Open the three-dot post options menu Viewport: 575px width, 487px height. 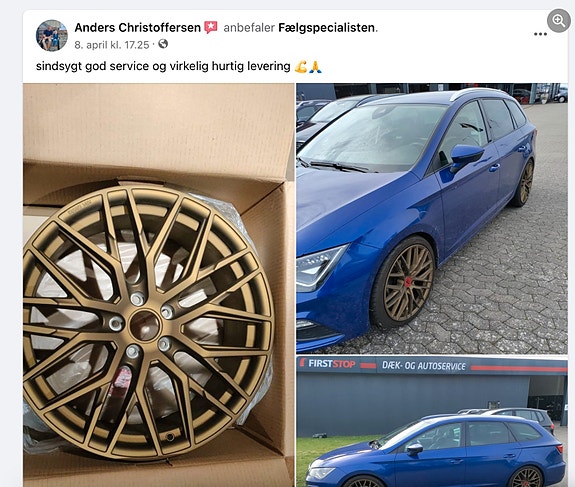540,34
